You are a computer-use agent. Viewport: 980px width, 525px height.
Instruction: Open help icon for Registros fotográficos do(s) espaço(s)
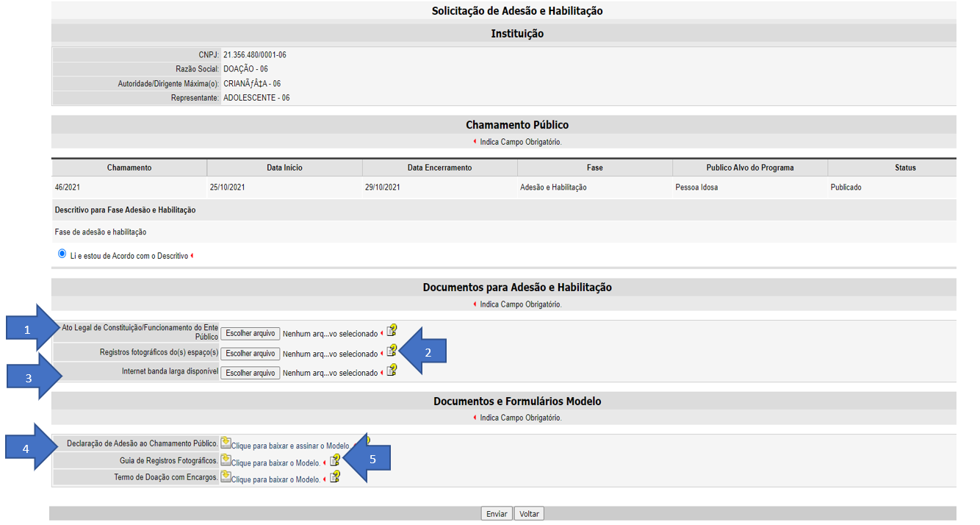(x=392, y=350)
